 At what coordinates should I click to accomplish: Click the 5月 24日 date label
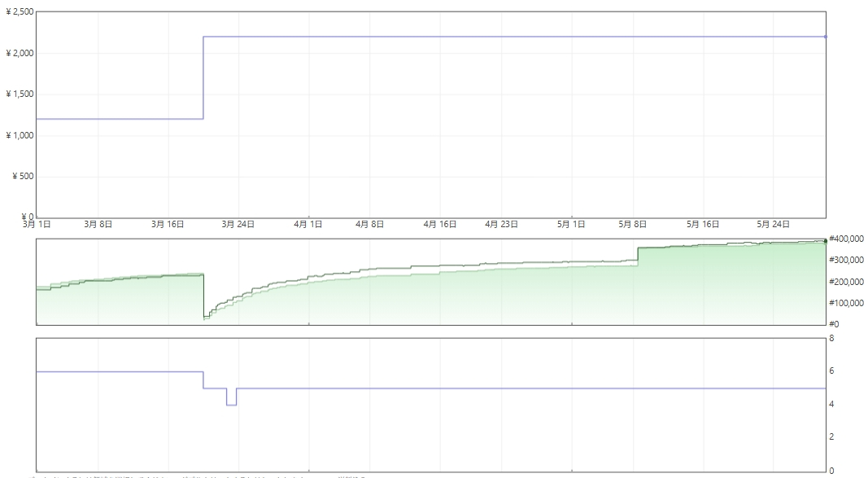coord(773,224)
